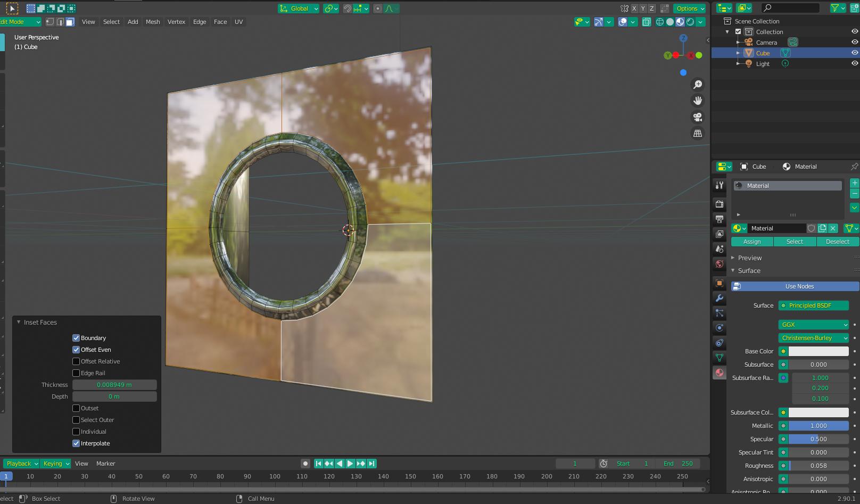Enable the Edge Rail checkbox
The width and height of the screenshot is (860, 504).
click(x=76, y=373)
